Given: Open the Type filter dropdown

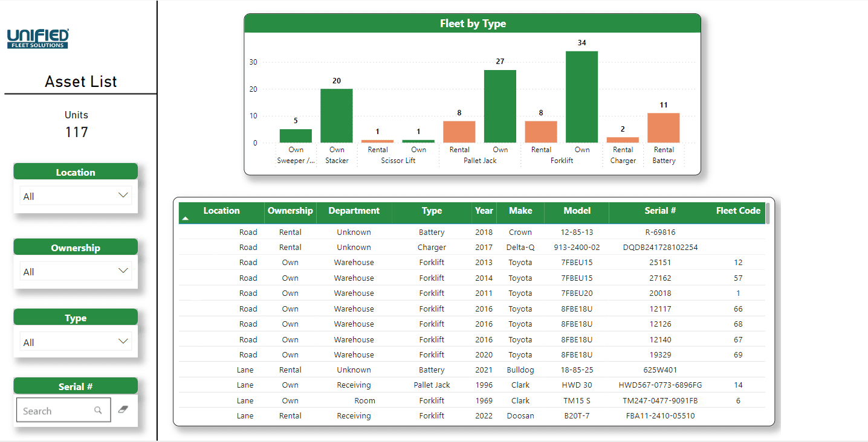Looking at the screenshot, I should click(x=76, y=342).
